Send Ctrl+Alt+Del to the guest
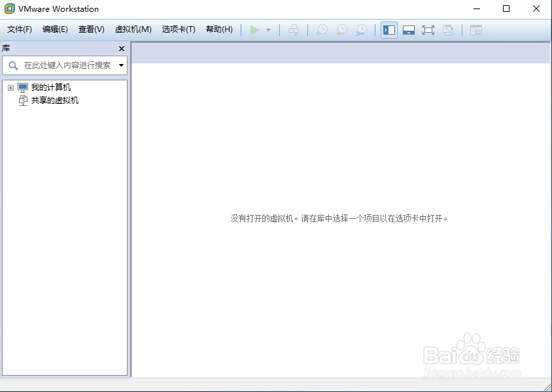 294,29
